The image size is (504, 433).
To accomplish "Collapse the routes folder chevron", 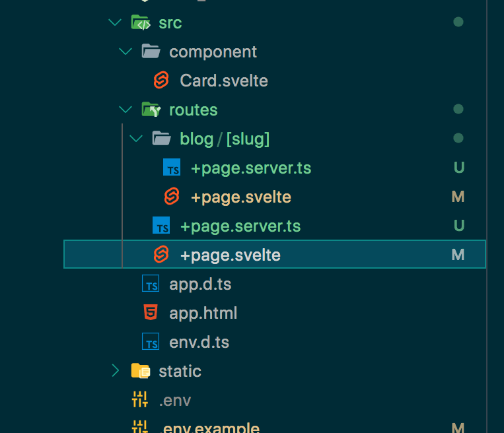I will click(126, 110).
